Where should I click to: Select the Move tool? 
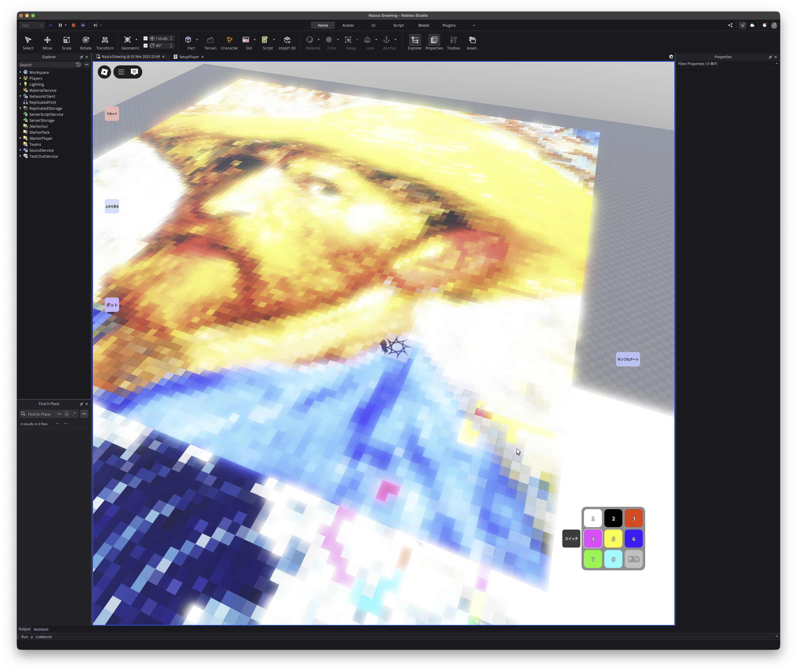point(47,40)
